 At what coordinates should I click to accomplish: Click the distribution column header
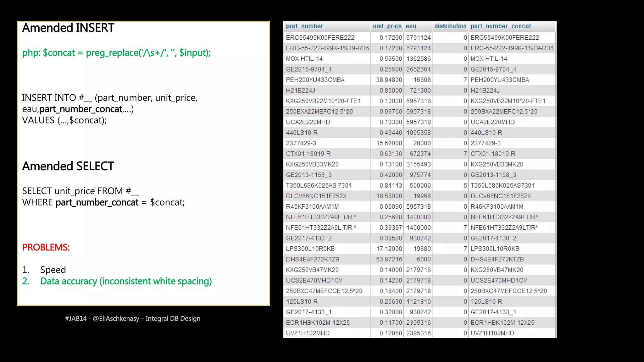[450, 26]
